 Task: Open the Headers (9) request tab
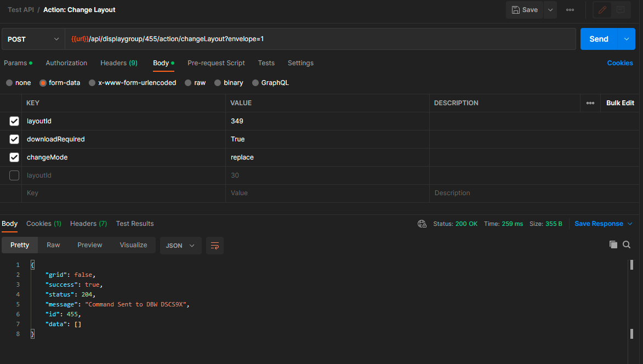(119, 63)
